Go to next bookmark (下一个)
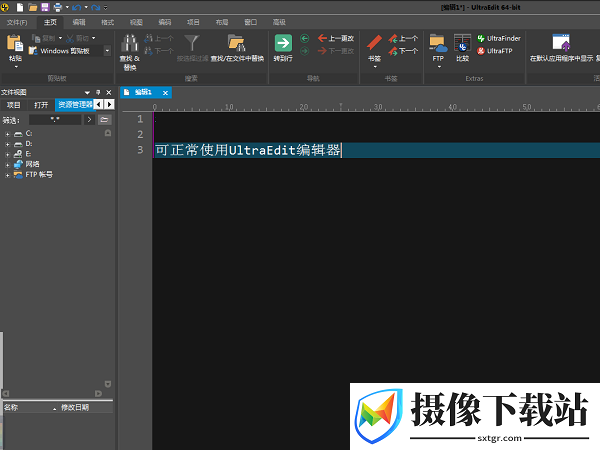This screenshot has width=600, height=450. click(x=403, y=51)
